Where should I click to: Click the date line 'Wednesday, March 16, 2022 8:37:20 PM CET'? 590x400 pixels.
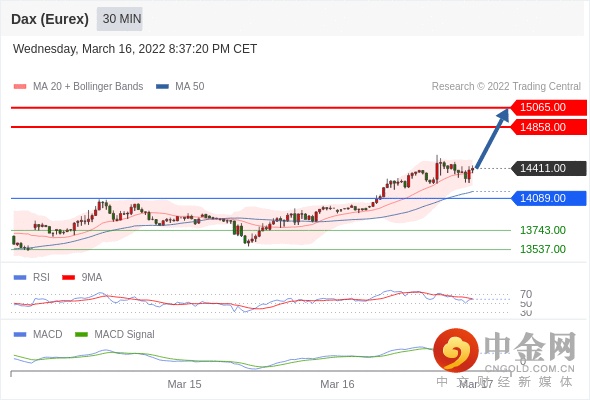click(x=135, y=49)
